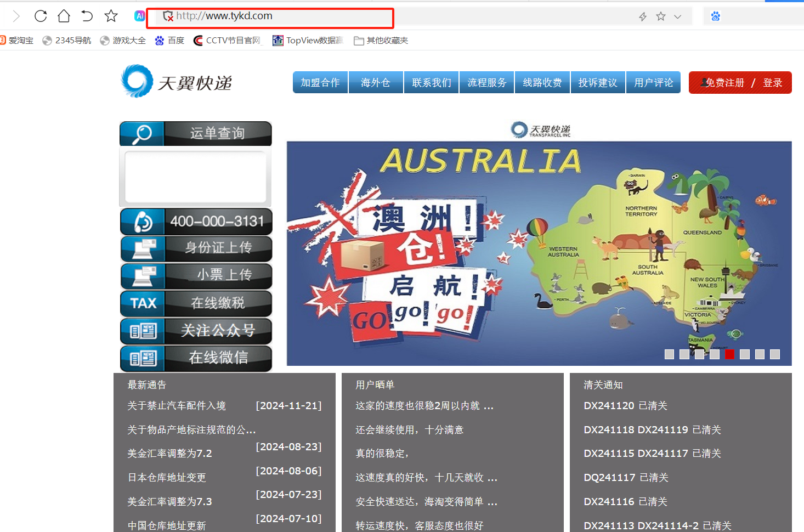This screenshot has height=532, width=804.
Task: Jump to the first carousel slide dot
Action: [669, 354]
